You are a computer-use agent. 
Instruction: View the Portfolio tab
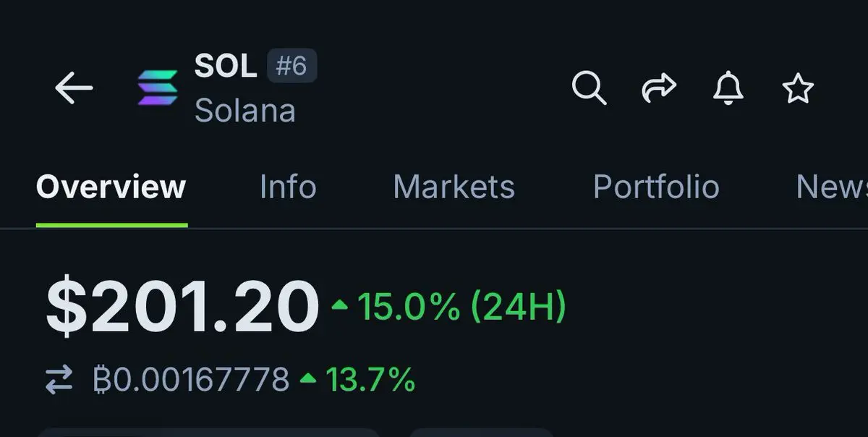656,187
